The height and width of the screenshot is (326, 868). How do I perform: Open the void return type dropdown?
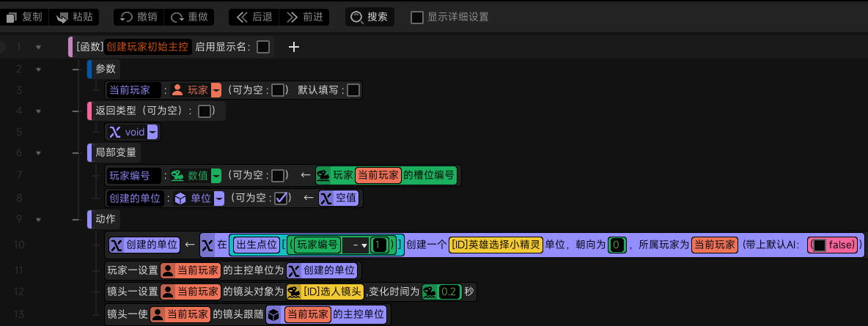click(152, 133)
